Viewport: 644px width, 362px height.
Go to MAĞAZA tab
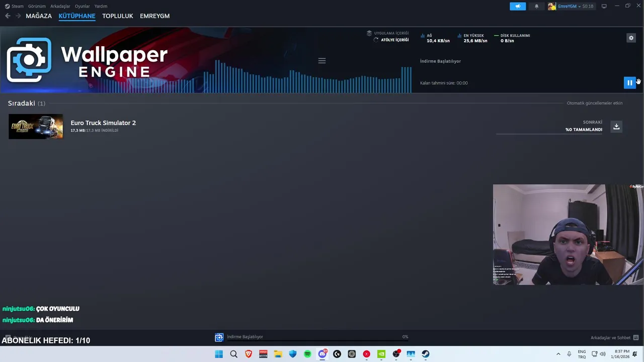pos(39,16)
